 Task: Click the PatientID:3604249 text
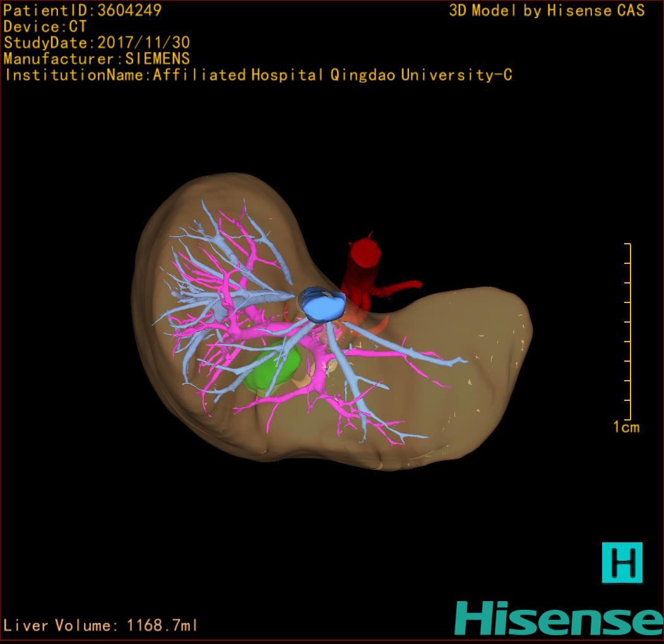pos(83,10)
